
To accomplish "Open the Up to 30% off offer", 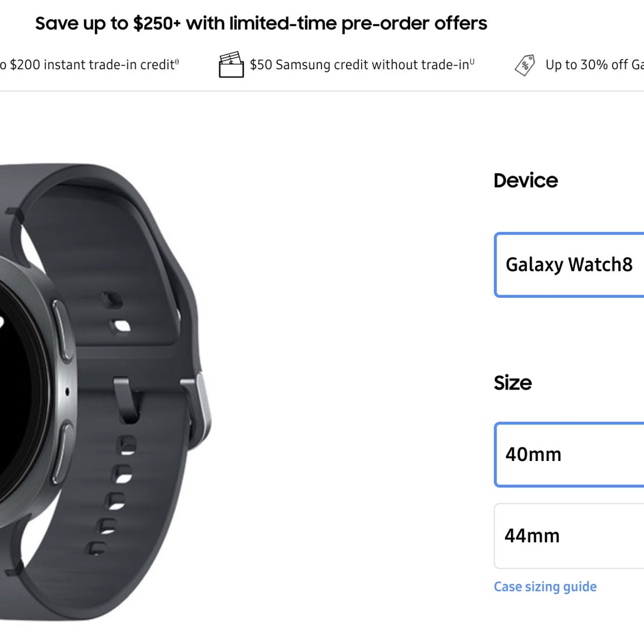I will [594, 65].
